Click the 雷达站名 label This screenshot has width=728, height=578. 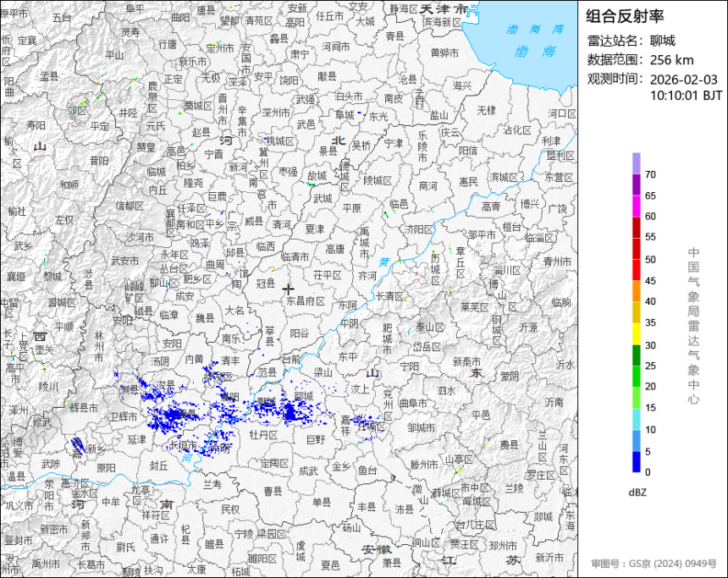point(614,41)
